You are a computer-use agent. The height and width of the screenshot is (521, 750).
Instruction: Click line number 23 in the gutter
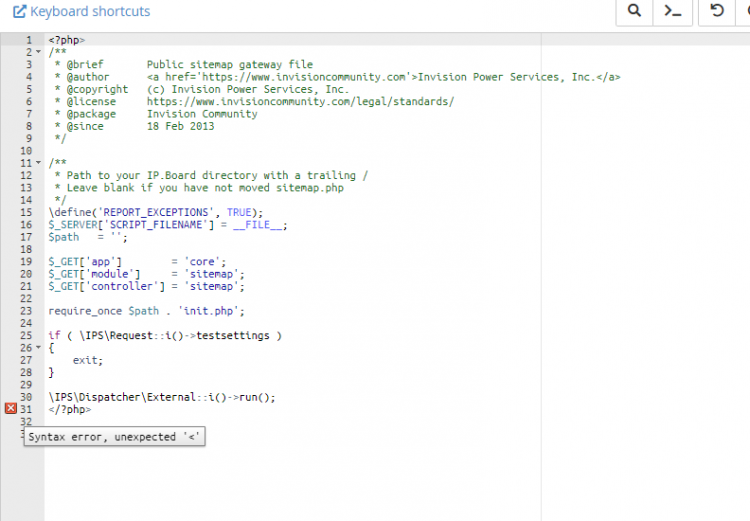26,311
